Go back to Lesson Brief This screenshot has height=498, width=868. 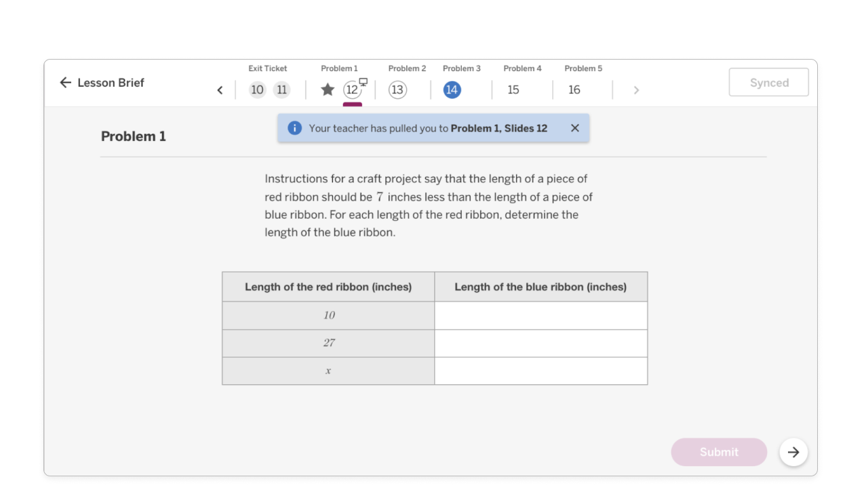point(102,83)
